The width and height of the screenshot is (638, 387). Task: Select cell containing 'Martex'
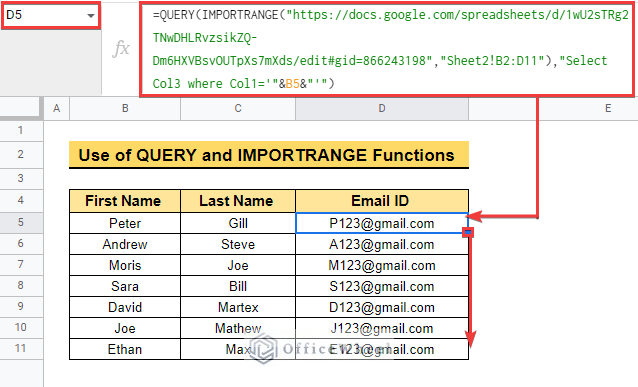pos(238,307)
